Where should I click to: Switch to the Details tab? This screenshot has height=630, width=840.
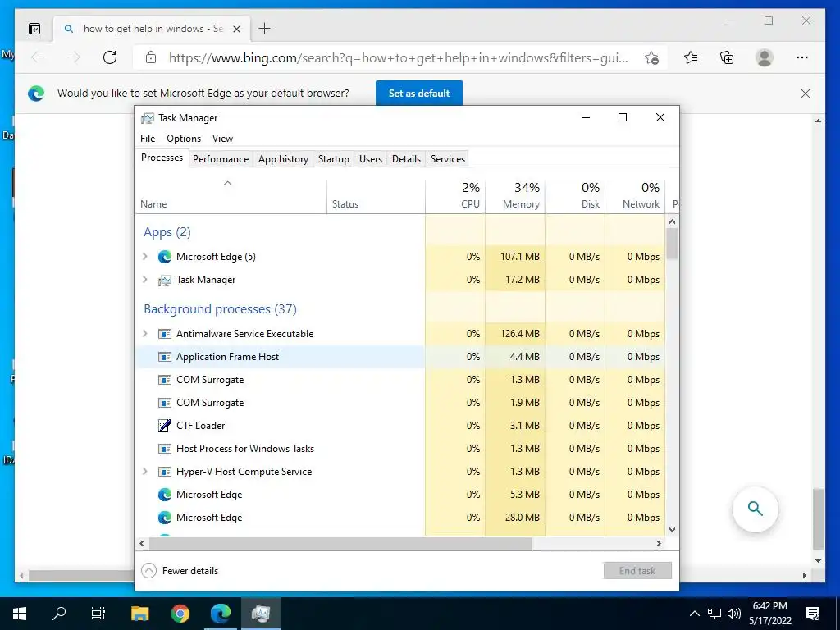pos(406,159)
